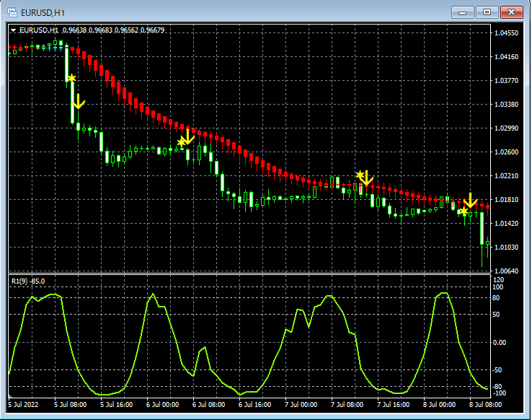Click the 5 Jul 2022 time label

(23, 405)
